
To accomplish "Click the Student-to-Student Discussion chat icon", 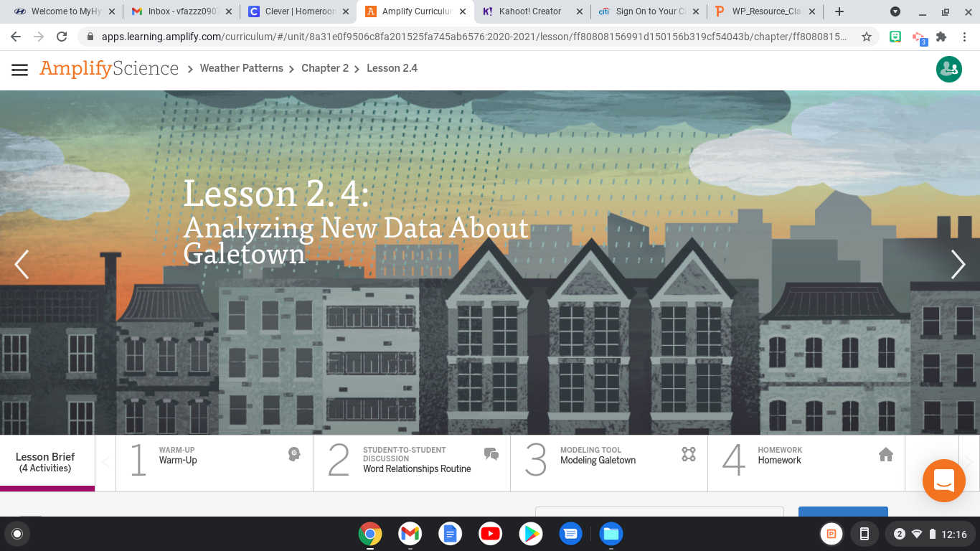I will 491,453.
